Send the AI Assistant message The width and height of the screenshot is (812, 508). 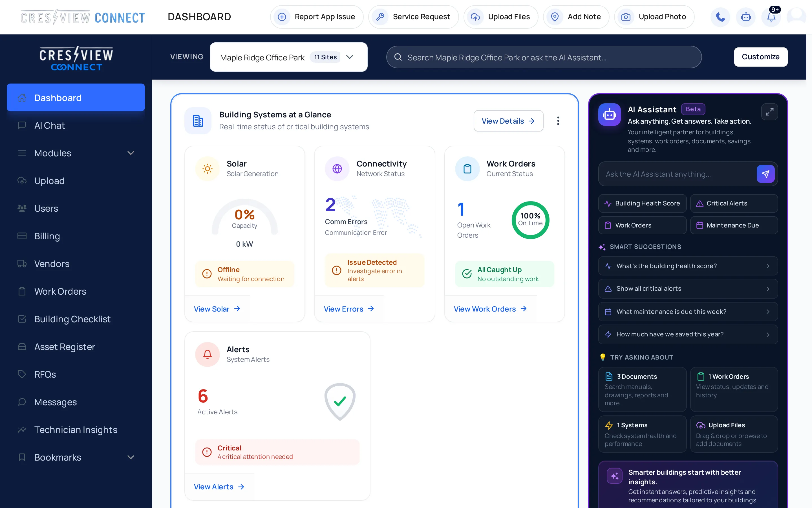(x=765, y=174)
